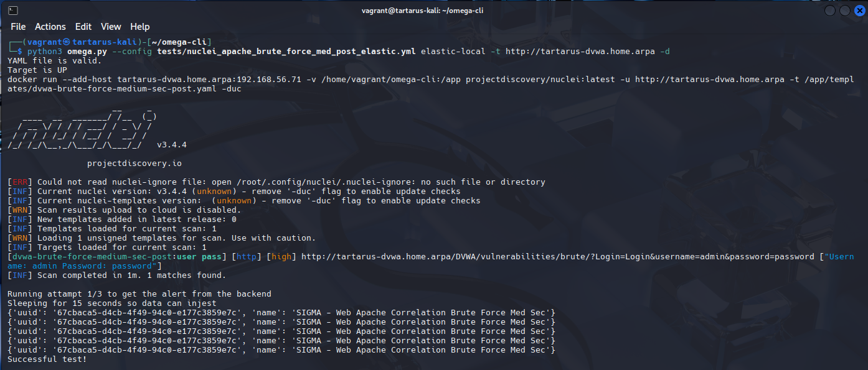Open the View menu
The image size is (868, 370).
point(111,27)
